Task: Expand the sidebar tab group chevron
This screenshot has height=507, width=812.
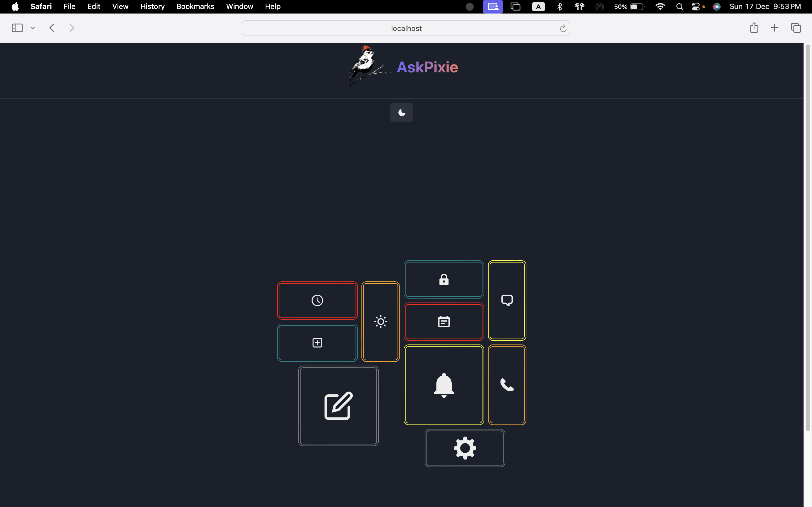Action: coord(32,28)
